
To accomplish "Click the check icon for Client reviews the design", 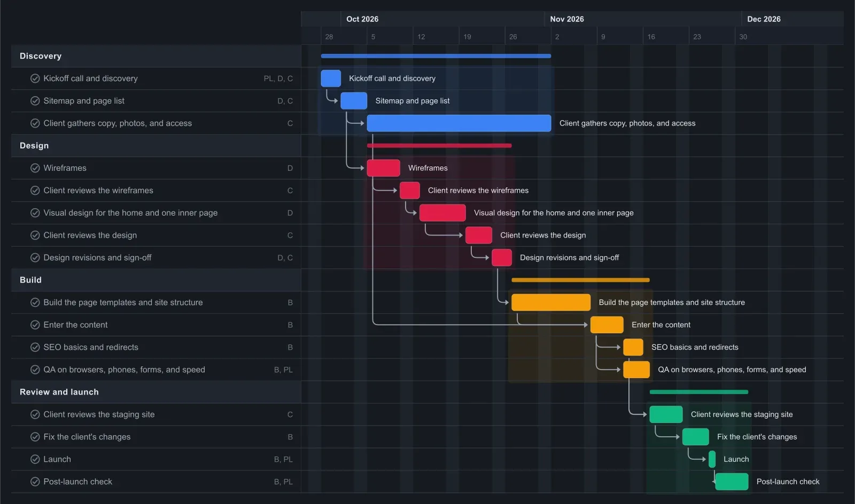I will pyautogui.click(x=35, y=235).
